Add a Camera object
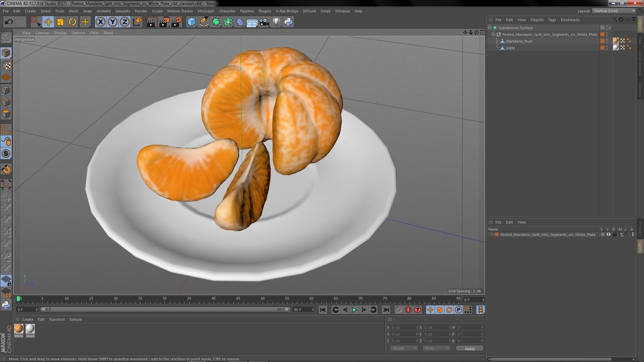The width and height of the screenshot is (644, 362). [264, 22]
